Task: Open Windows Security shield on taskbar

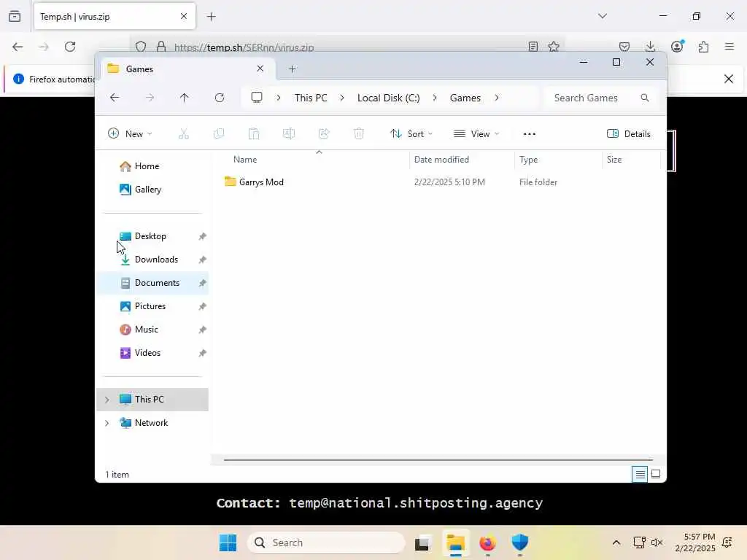Action: coord(519,542)
